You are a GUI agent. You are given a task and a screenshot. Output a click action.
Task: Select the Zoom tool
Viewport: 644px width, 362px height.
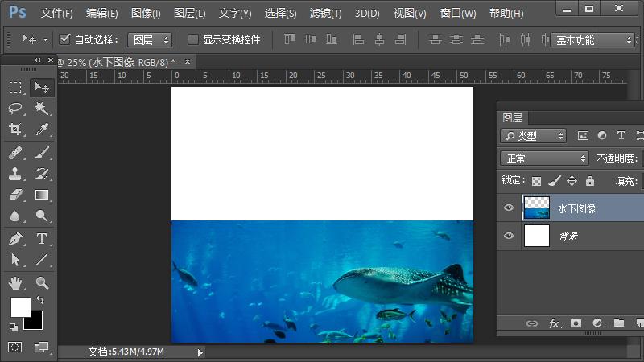coord(42,283)
